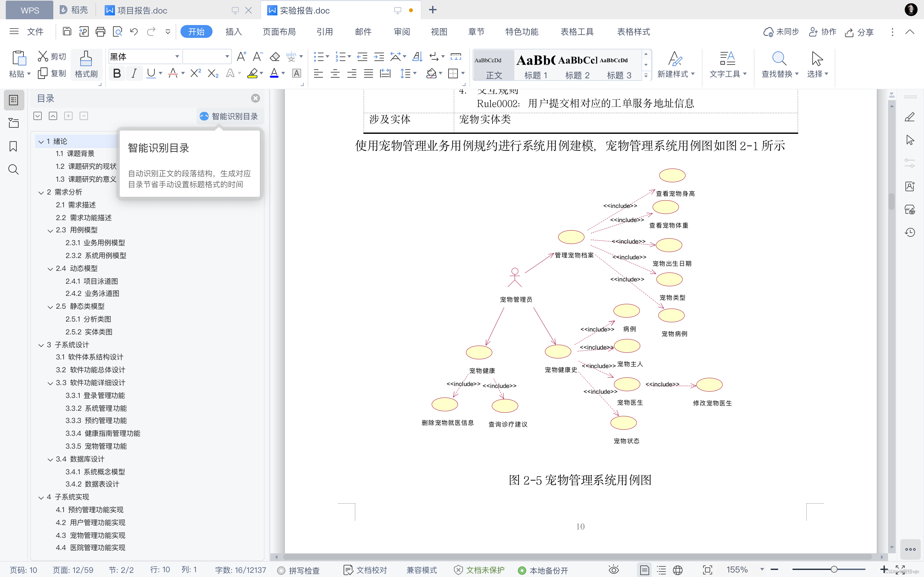924x577 pixels.
Task: Toggle italic formatting
Action: [x=134, y=73]
